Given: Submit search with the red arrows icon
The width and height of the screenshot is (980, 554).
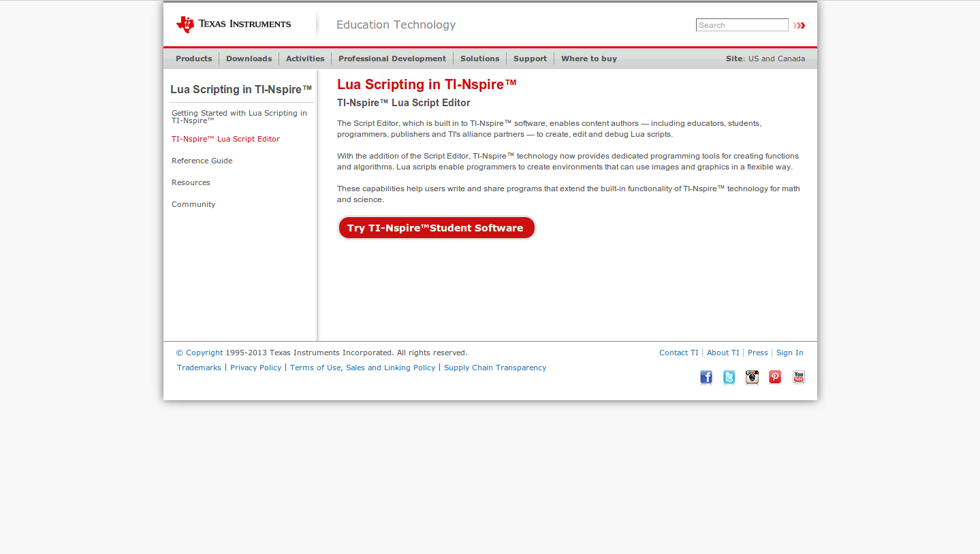Looking at the screenshot, I should click(x=799, y=25).
